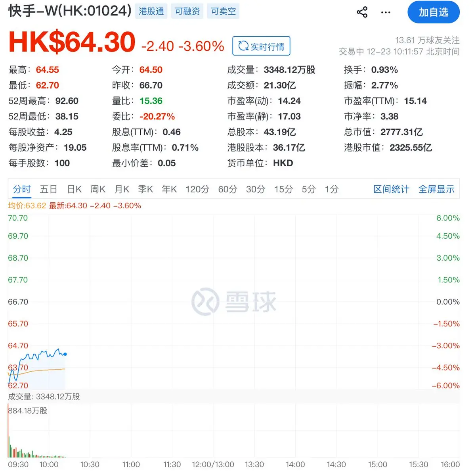Switch to the 日K tab

[x=75, y=189]
